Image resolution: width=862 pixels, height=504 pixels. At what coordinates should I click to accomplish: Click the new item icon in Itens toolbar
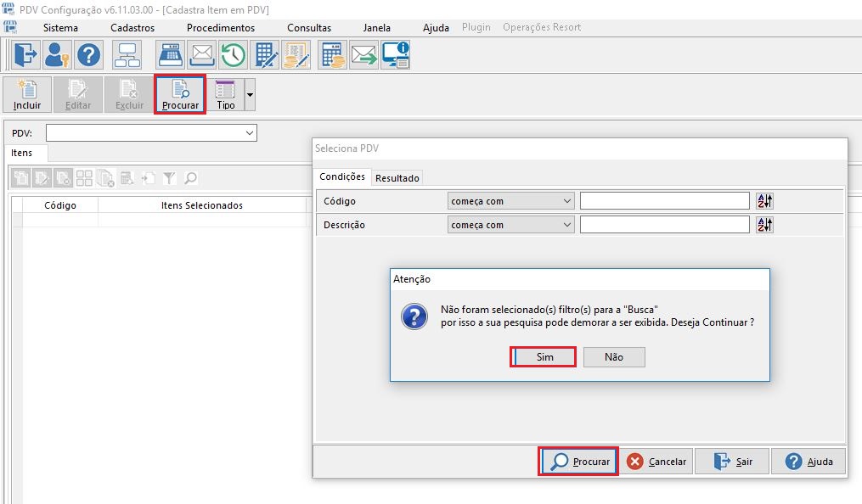[x=21, y=178]
